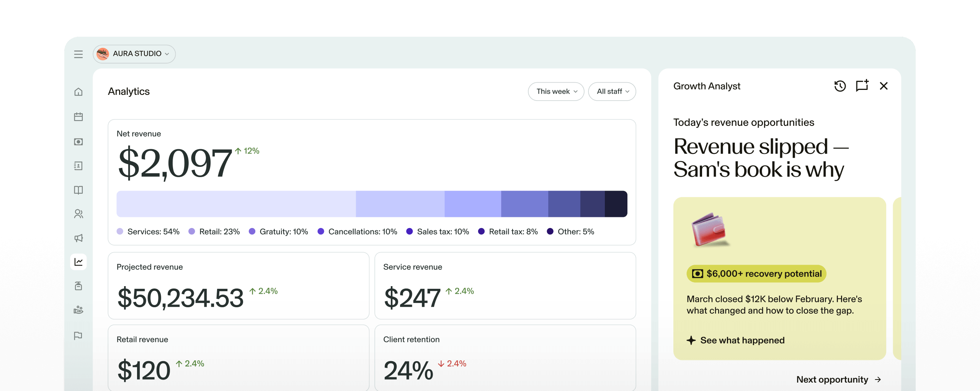Image resolution: width=980 pixels, height=391 pixels.
Task: Open the All staff filter dropdown
Action: (612, 91)
